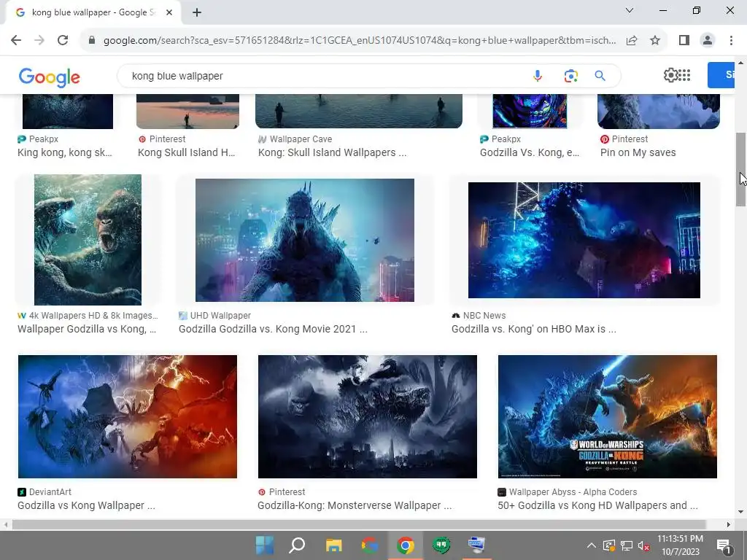Open the NBC News neon Godzilla thumbnail
This screenshot has height=560, width=747.
coord(584,240)
